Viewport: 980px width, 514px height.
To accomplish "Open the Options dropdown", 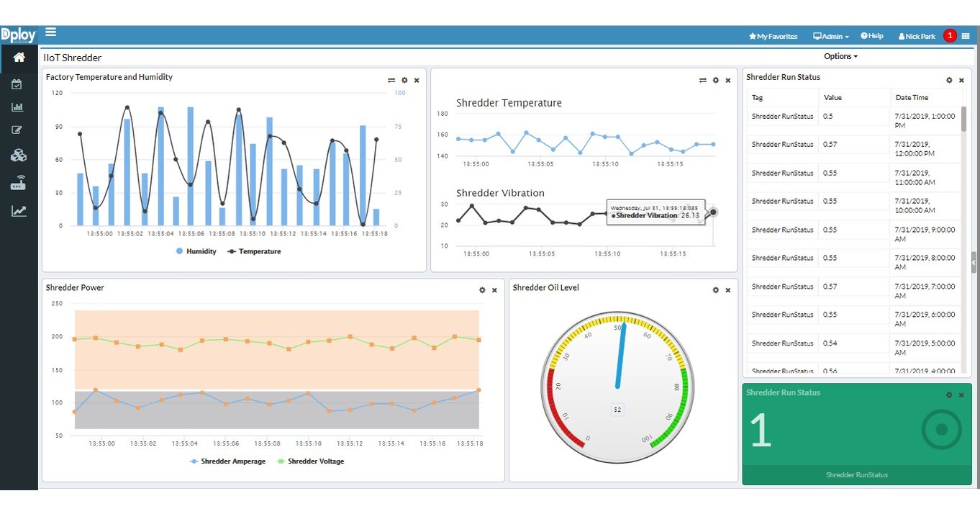I will (x=839, y=55).
